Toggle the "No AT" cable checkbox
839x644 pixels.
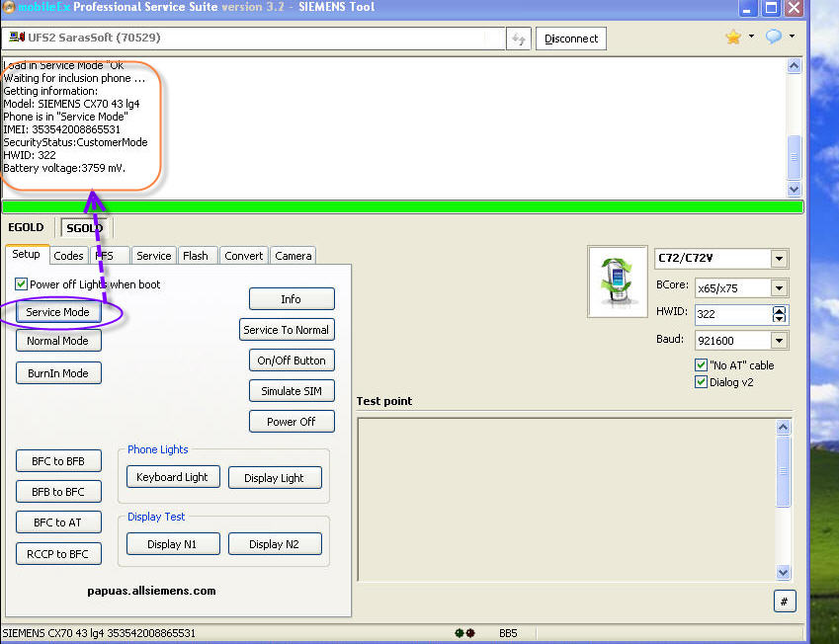701,365
